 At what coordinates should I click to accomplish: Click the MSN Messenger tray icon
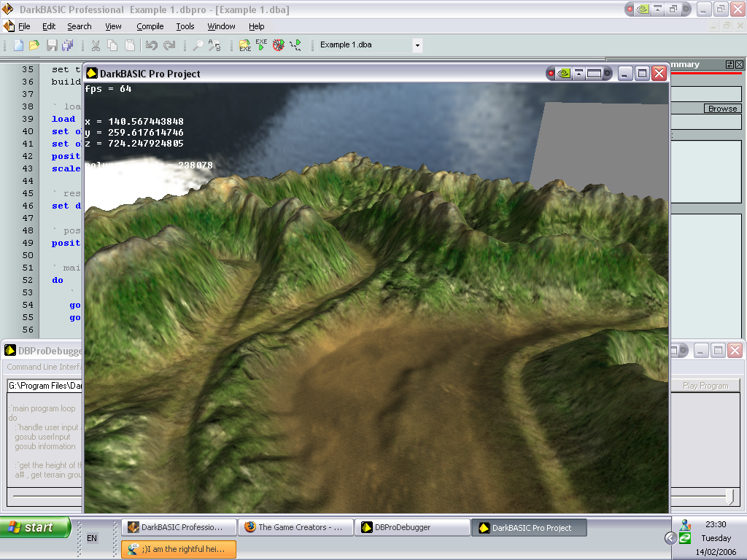point(686,525)
